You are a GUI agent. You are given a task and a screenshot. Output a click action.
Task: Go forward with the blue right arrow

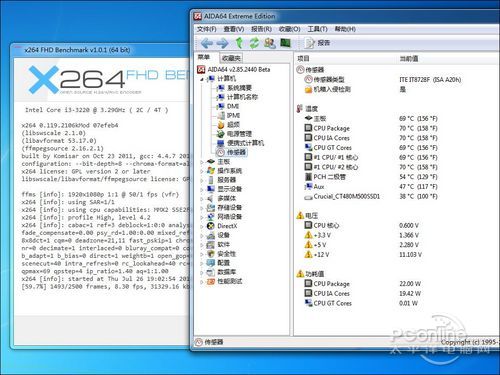coord(222,43)
